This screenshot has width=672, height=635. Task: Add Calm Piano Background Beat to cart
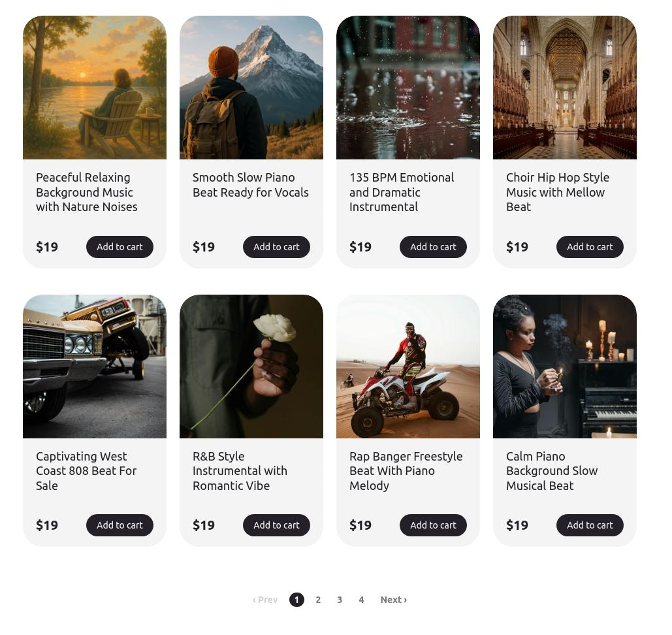[x=590, y=525]
